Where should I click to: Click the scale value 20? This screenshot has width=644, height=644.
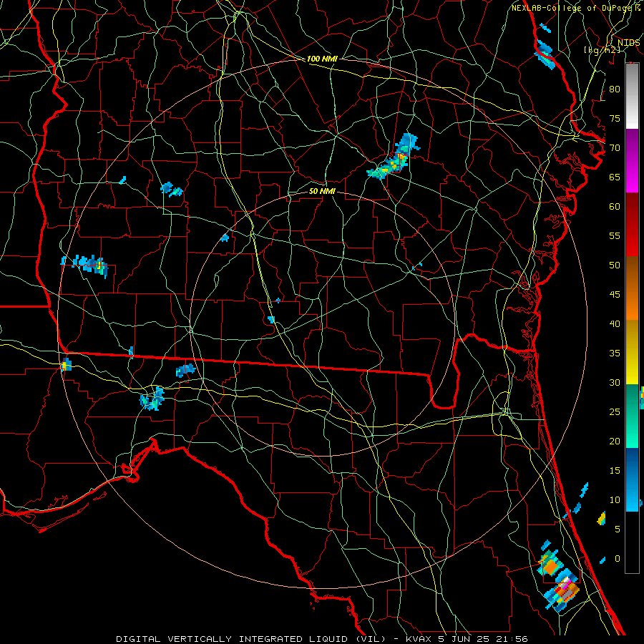pos(615,441)
